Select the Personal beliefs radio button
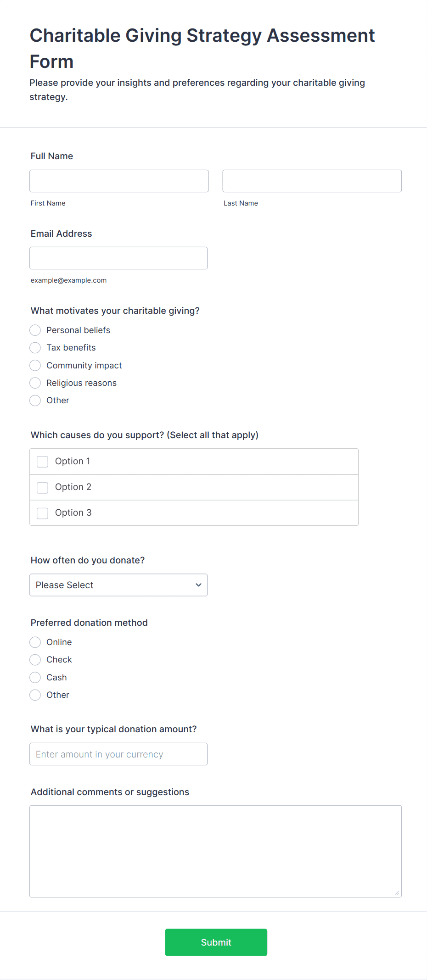Image resolution: width=427 pixels, height=980 pixels. pyautogui.click(x=35, y=330)
